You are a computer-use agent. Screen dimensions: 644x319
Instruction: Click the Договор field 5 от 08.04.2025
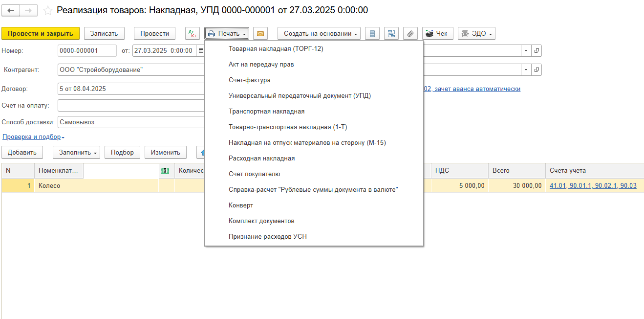(x=131, y=89)
